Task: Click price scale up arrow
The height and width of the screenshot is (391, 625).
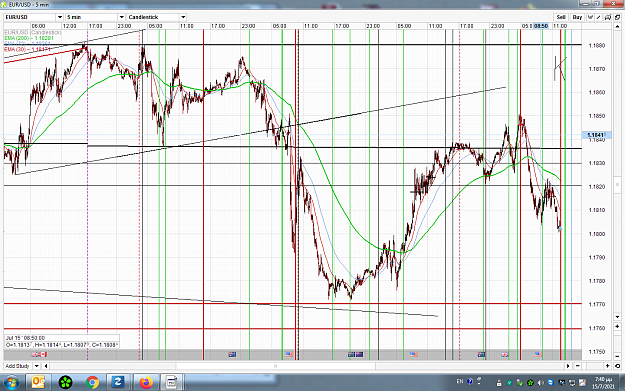Action: pos(617,26)
